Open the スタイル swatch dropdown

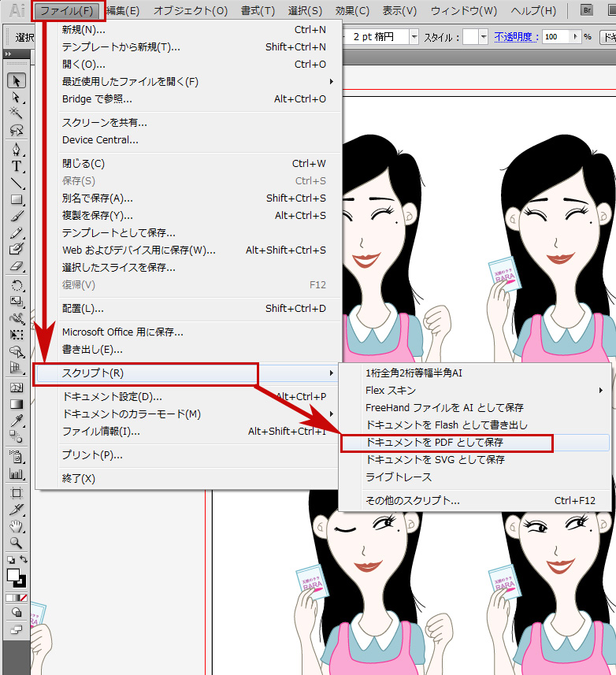pyautogui.click(x=484, y=37)
